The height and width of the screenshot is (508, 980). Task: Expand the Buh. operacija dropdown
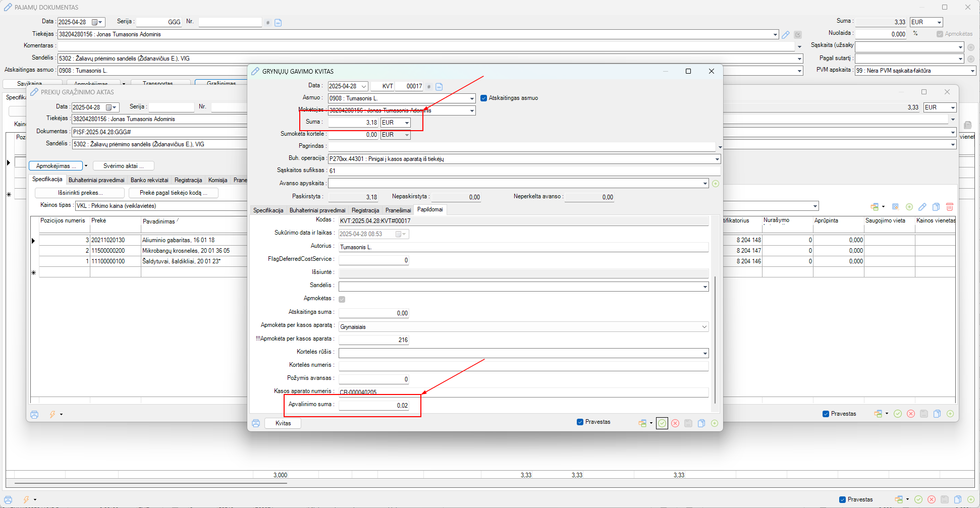[717, 159]
